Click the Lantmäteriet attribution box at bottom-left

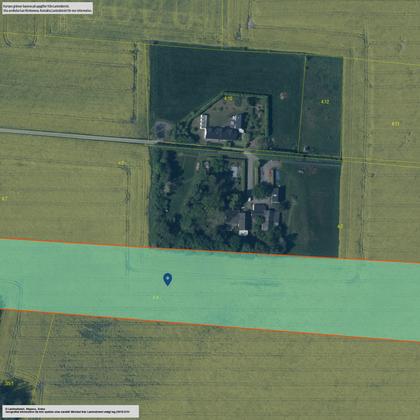[70, 411]
